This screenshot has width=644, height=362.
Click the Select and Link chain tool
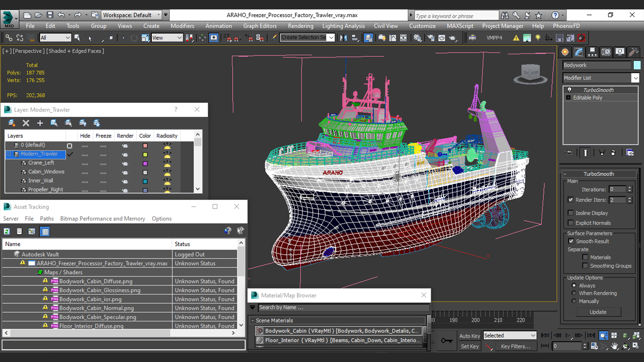(x=9, y=38)
